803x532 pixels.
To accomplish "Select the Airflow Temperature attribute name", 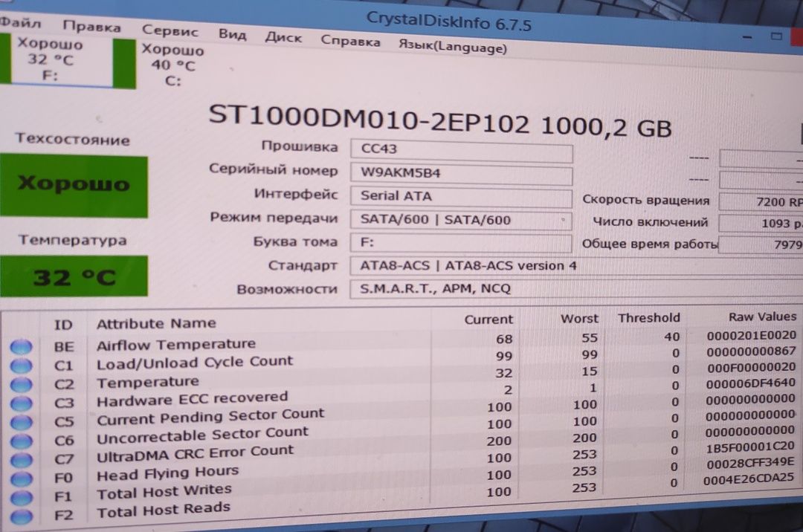I will (176, 344).
